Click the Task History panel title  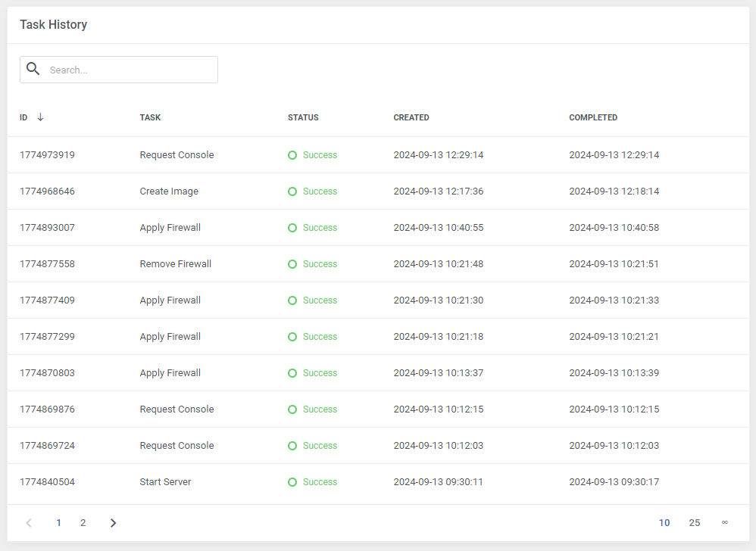tap(54, 24)
